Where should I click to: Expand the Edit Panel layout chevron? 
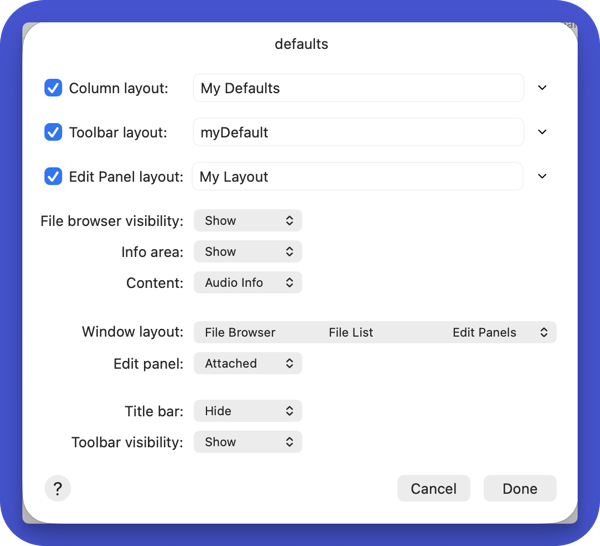click(x=542, y=176)
